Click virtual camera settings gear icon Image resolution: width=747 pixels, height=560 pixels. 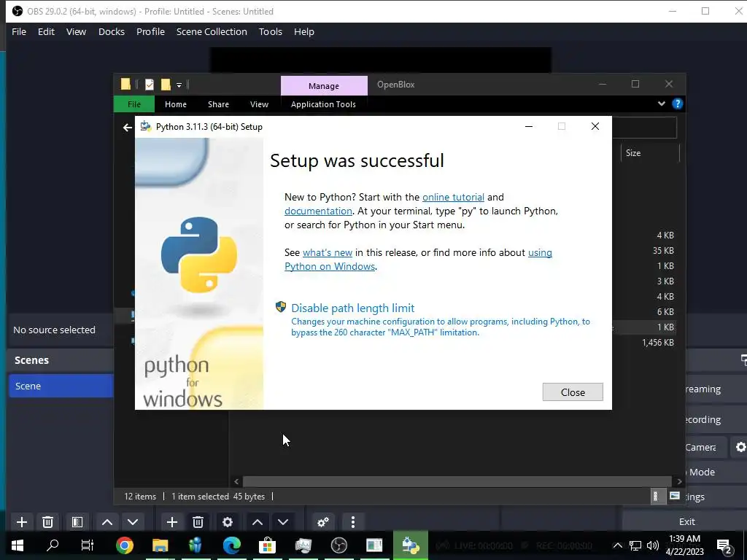tap(740, 447)
